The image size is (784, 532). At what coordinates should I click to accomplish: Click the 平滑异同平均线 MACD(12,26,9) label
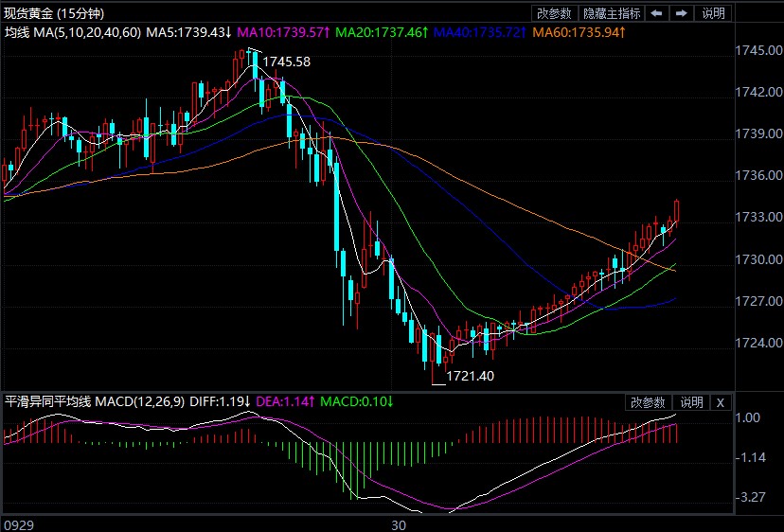(x=95, y=401)
